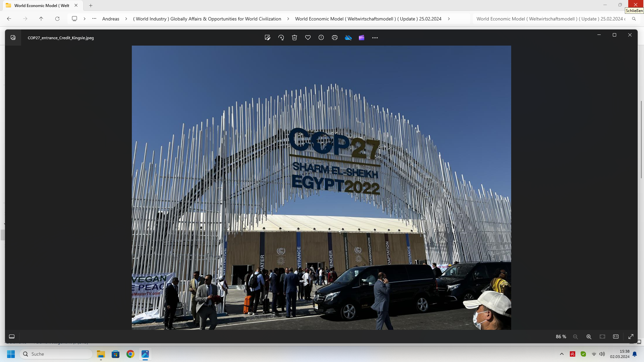The height and width of the screenshot is (362, 644).
Task: Rotate the photo with rotate icon
Action: point(281,38)
